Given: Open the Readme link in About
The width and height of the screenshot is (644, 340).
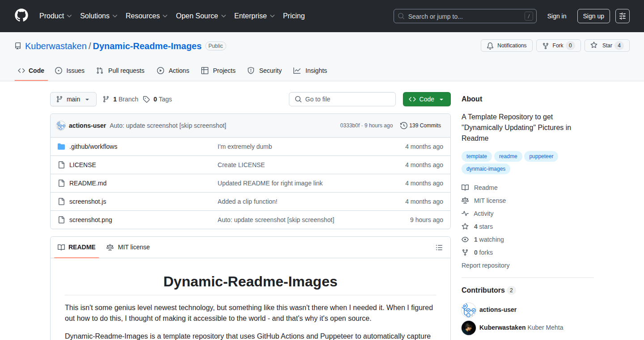Looking at the screenshot, I should (479, 188).
